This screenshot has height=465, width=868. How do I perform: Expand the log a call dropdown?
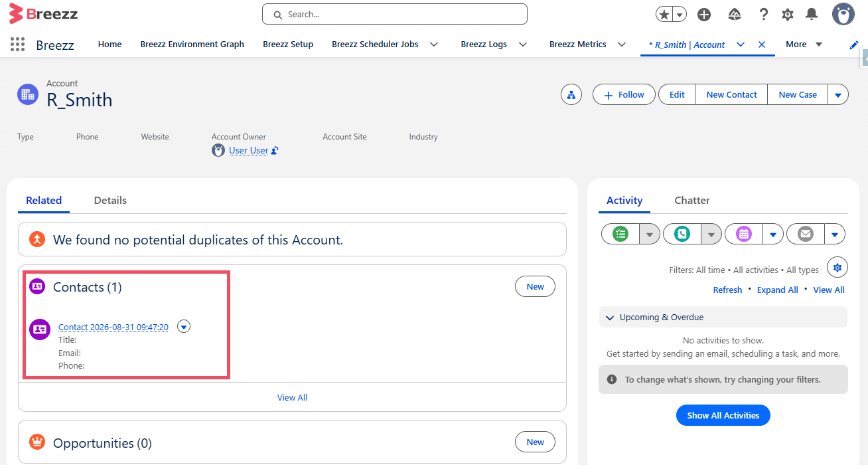click(711, 234)
